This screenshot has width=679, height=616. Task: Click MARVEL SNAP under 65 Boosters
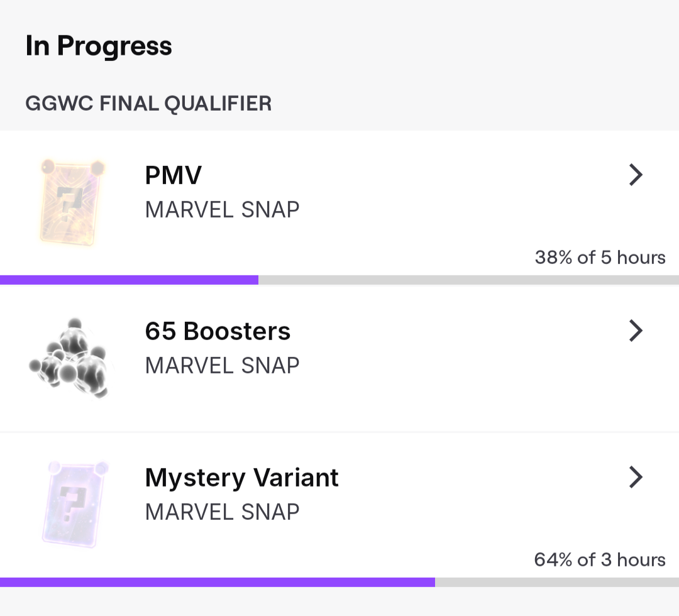[x=222, y=365]
